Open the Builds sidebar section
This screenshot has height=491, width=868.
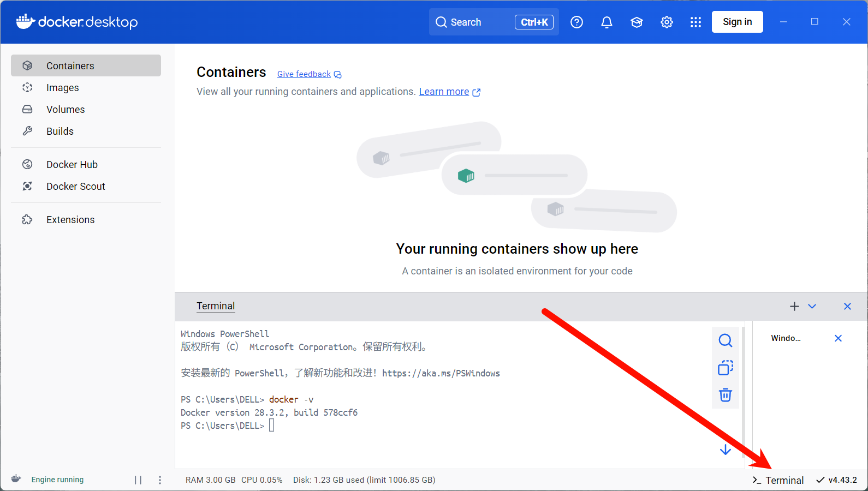86,131
